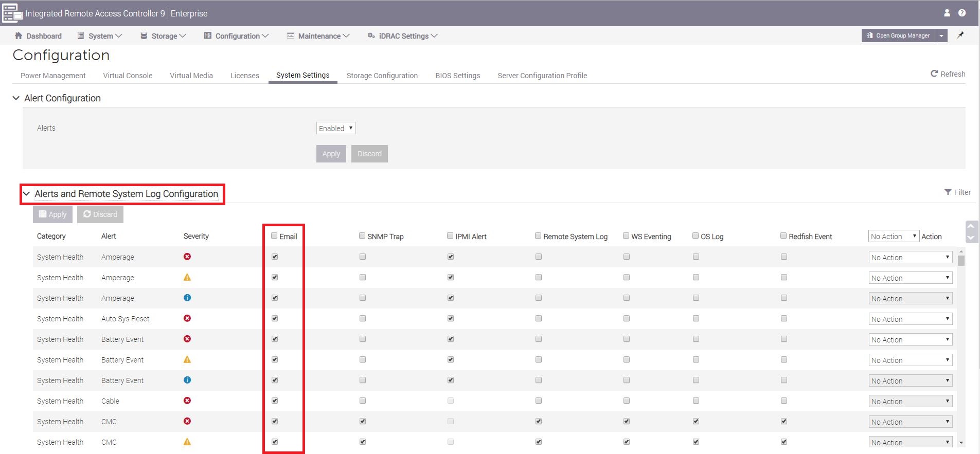Screen dimensions: 980x454
Task: Click the pin icon beside Group Manager
Action: pyautogui.click(x=960, y=35)
